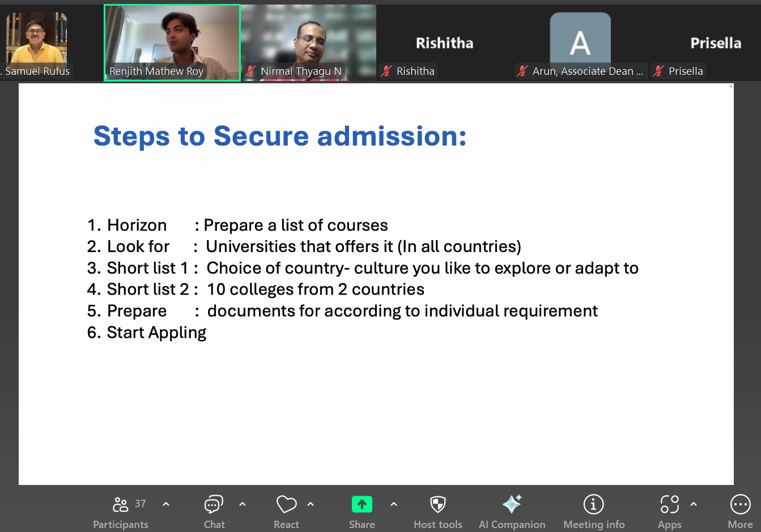Launch the AI Companion sparkle icon
761x532 pixels.
(x=512, y=504)
